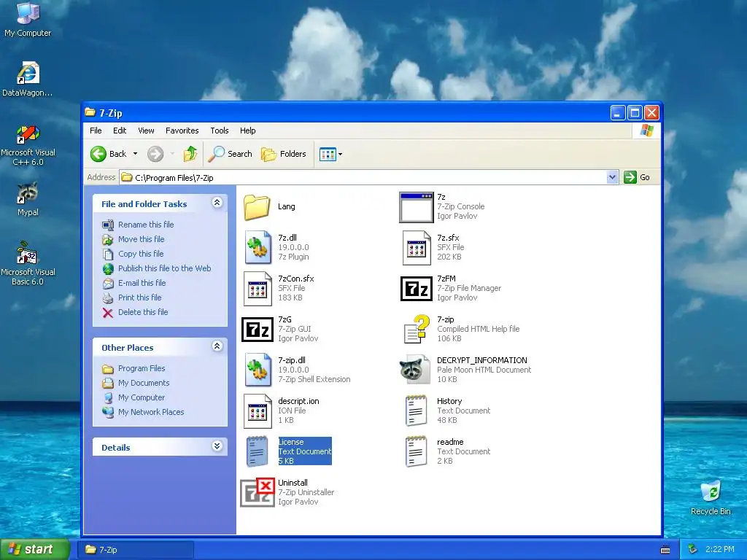Click E-mail this file
The width and height of the screenshot is (747, 560).
tap(142, 283)
